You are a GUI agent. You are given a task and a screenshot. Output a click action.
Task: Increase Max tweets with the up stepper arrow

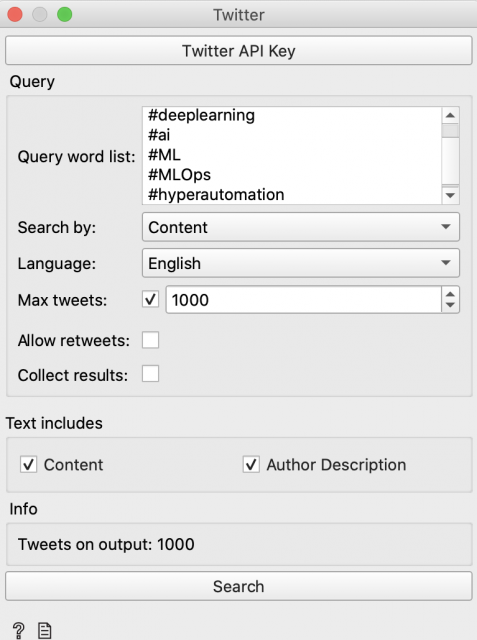[x=450, y=294]
